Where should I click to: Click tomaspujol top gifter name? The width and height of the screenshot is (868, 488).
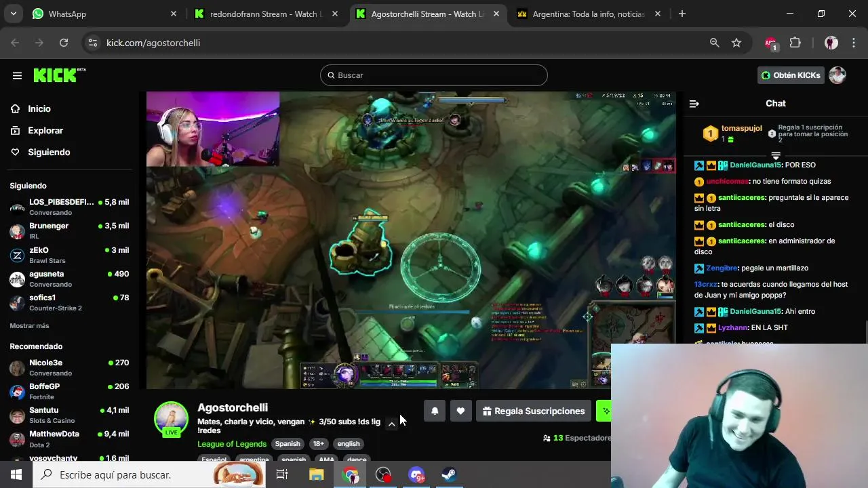pyautogui.click(x=742, y=129)
